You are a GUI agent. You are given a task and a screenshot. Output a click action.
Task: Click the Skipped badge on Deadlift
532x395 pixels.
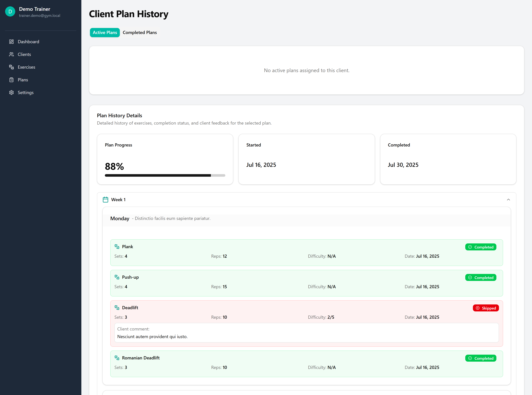tap(486, 308)
